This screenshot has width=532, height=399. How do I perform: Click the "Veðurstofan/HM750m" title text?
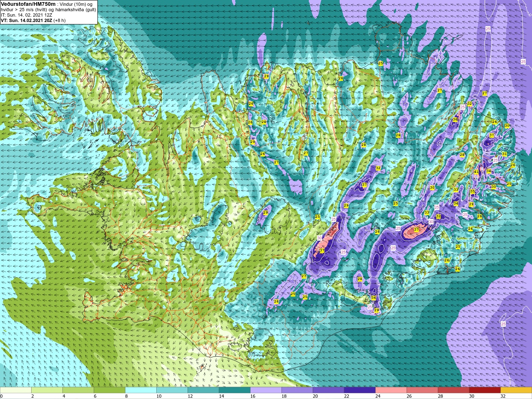pyautogui.click(x=28, y=4)
